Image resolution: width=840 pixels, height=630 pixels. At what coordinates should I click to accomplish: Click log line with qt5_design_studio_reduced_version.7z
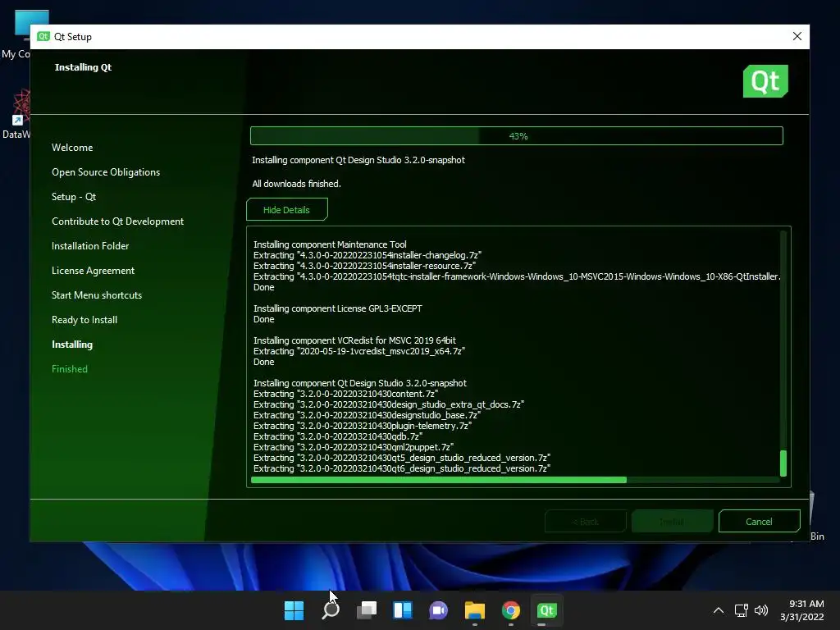[402, 458]
